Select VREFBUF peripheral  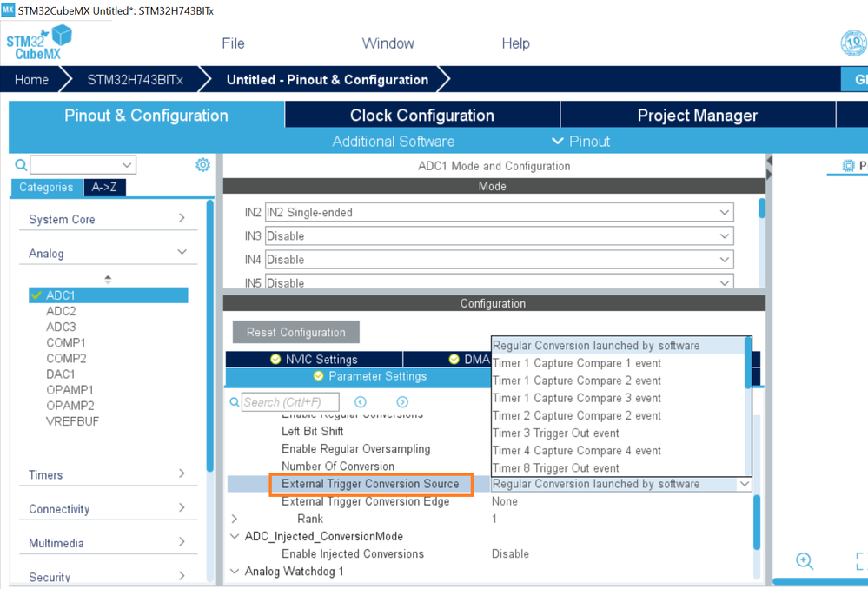[x=72, y=421]
